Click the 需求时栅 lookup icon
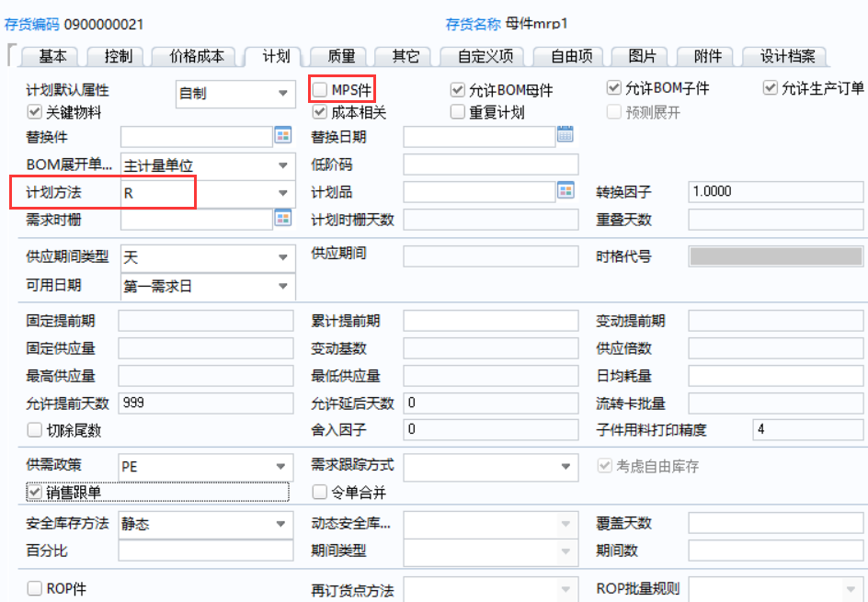This screenshot has width=868, height=602. tap(282, 219)
